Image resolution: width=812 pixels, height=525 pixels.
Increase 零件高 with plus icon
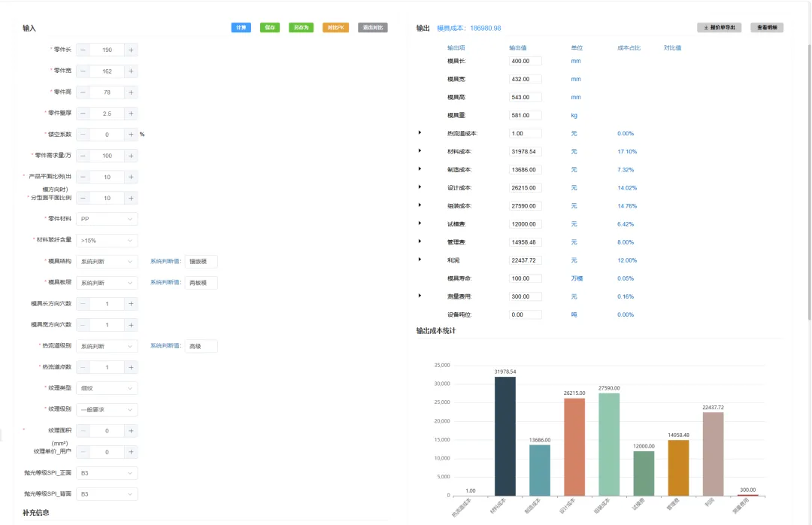tap(131, 93)
